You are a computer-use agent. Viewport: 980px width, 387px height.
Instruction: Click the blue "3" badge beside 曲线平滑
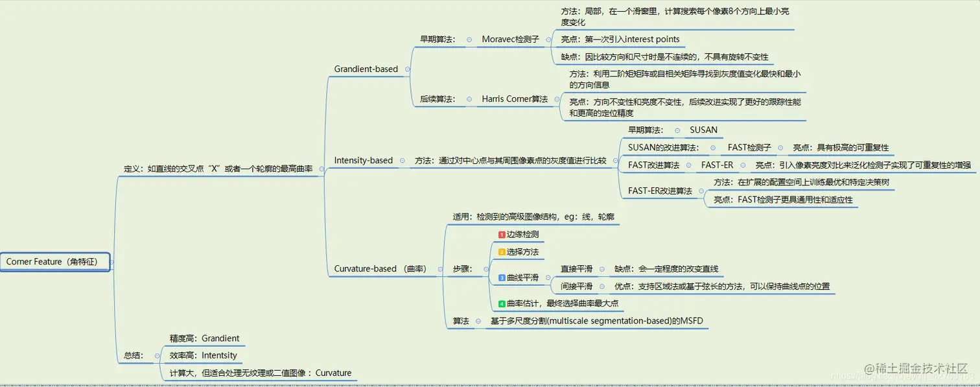(502, 277)
